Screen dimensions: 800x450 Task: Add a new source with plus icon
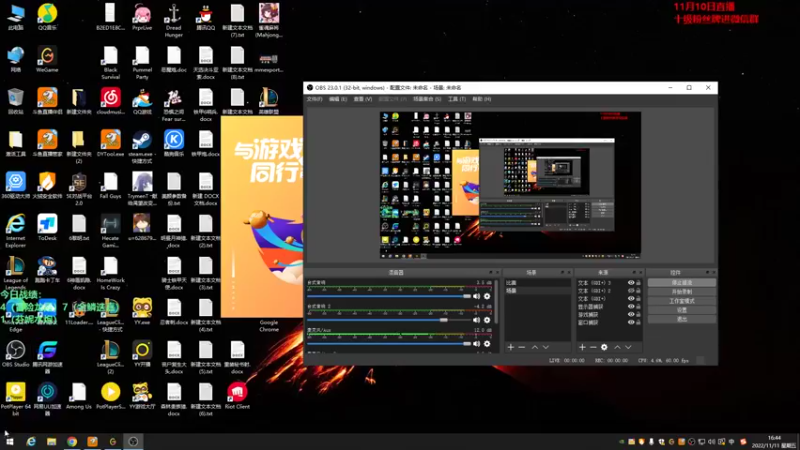[582, 347]
